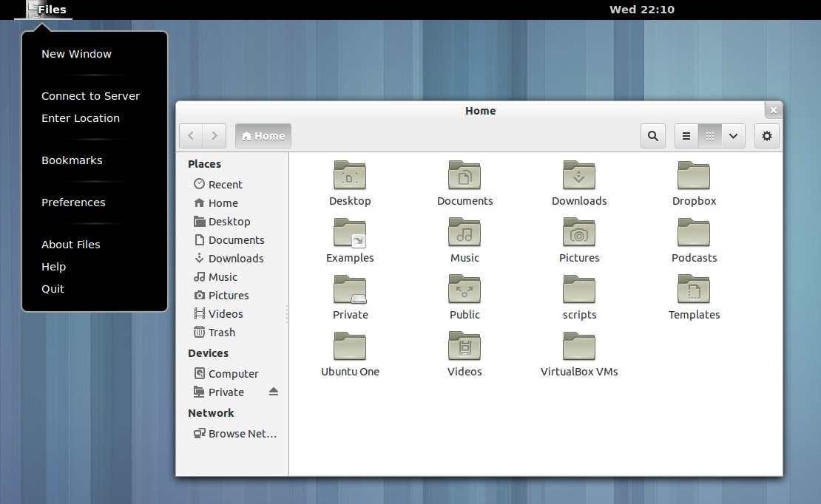Screen dimensions: 821x504
Task: Select the Dropbox folder
Action: point(694,176)
